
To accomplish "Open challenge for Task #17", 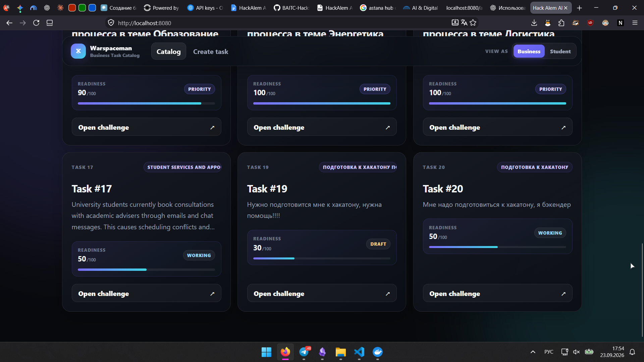I will click(147, 293).
